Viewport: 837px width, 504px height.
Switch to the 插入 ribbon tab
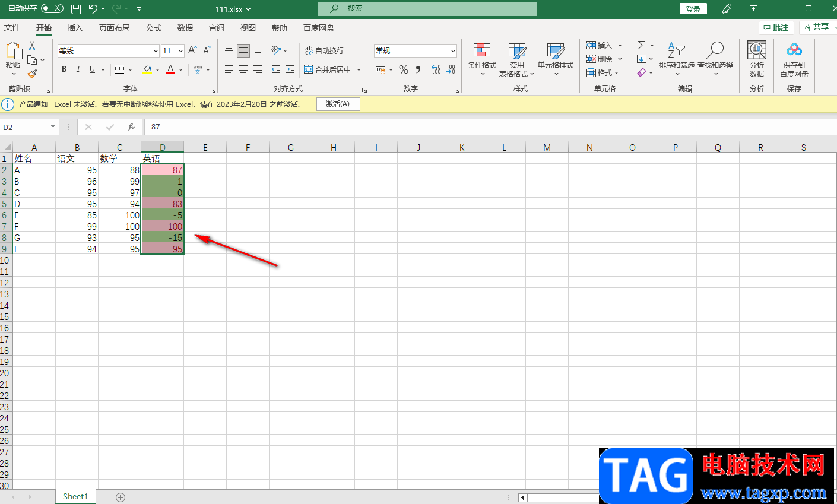75,28
